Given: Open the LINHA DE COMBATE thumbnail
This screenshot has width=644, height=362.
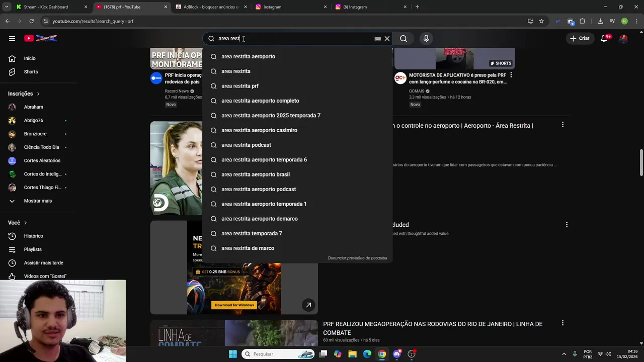Looking at the screenshot, I should (x=234, y=333).
